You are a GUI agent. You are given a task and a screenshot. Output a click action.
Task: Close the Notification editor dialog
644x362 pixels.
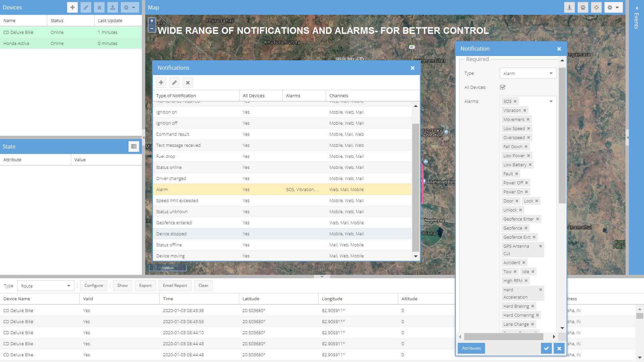pyautogui.click(x=559, y=49)
